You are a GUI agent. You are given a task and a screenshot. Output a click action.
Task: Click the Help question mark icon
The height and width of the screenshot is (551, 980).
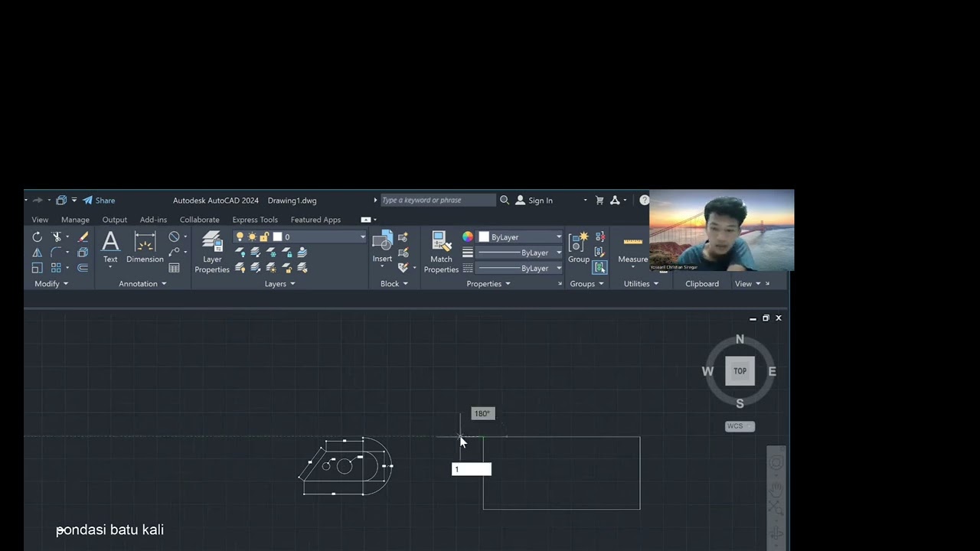(x=644, y=200)
